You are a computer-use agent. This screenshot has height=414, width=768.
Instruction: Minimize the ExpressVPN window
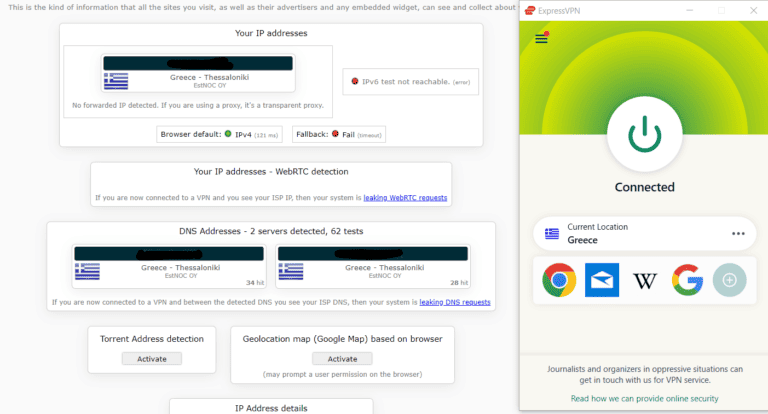click(x=690, y=10)
